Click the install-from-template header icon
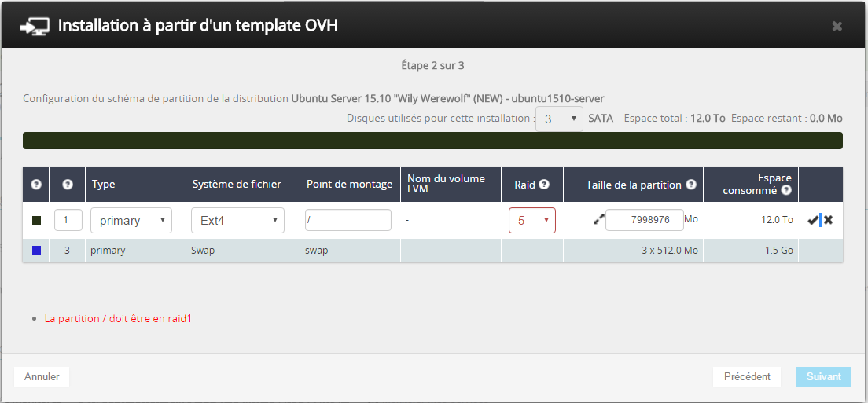The image size is (868, 403). [x=35, y=27]
